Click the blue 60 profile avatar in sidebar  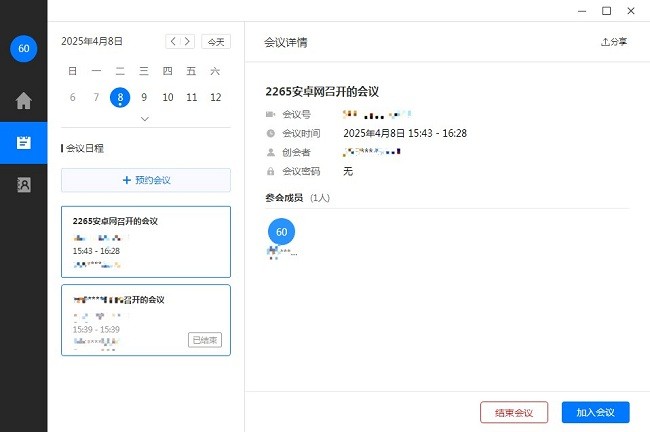pos(23,48)
